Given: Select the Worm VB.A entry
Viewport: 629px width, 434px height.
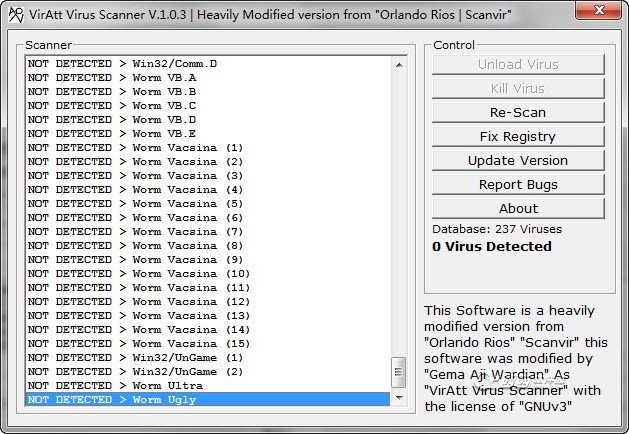Looking at the screenshot, I should click(x=208, y=78).
